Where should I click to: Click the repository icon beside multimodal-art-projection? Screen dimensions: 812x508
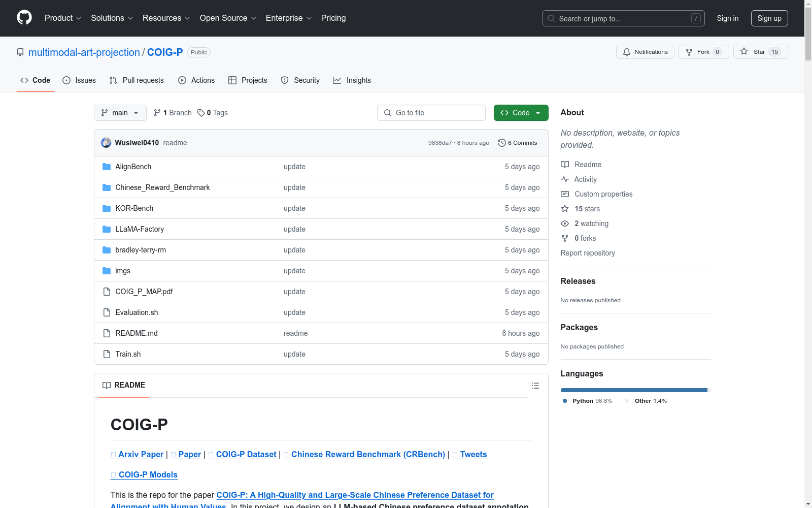(x=20, y=52)
